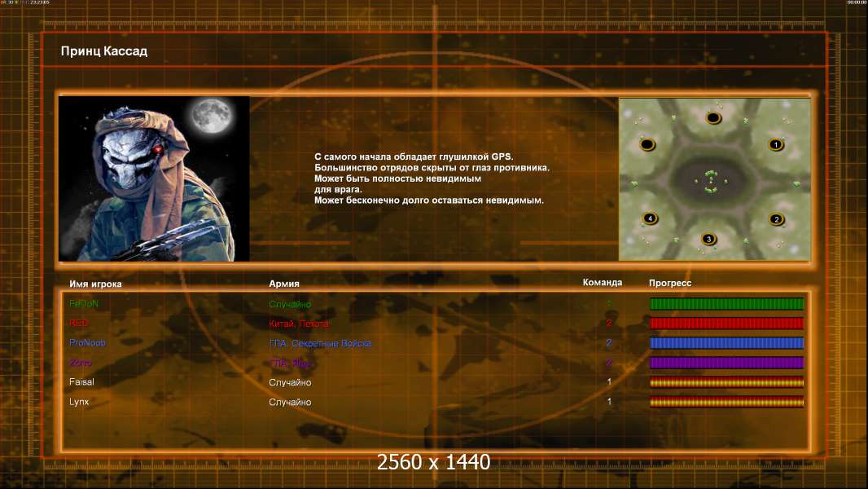Click Lynx's army value Случайно
Image resolution: width=868 pixels, height=489 pixels.
(x=290, y=403)
